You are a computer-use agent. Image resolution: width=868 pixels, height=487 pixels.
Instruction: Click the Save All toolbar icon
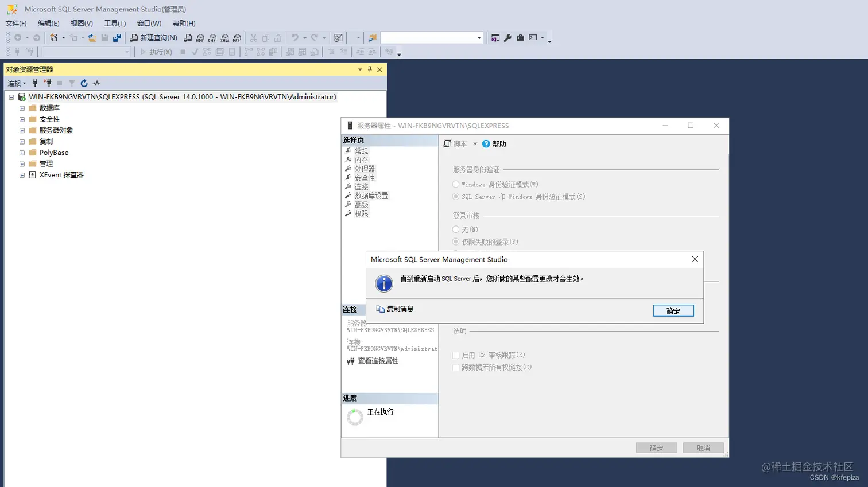(x=117, y=38)
